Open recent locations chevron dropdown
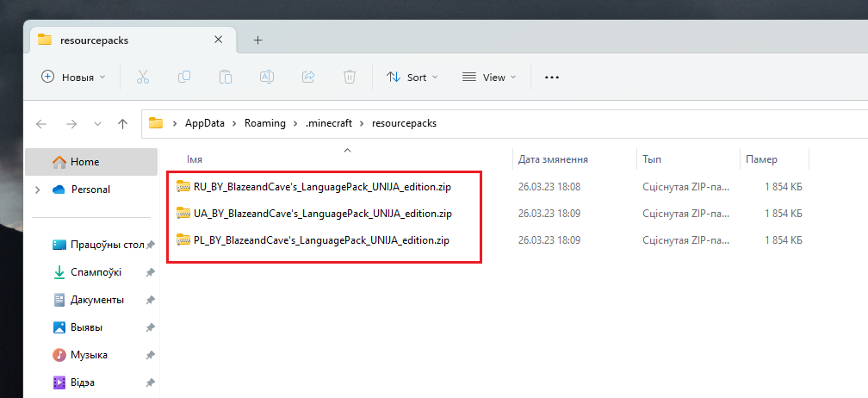This screenshot has width=868, height=398. pos(98,124)
